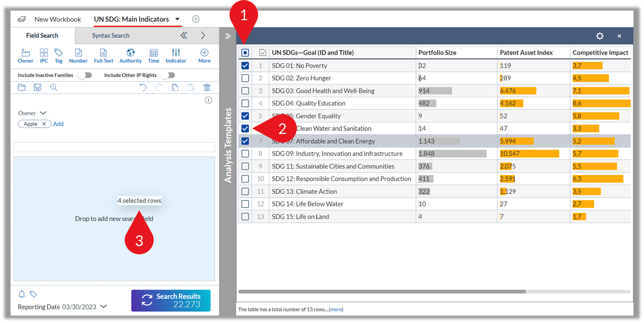
Task: Select the Full-Text search field icon
Action: click(103, 55)
